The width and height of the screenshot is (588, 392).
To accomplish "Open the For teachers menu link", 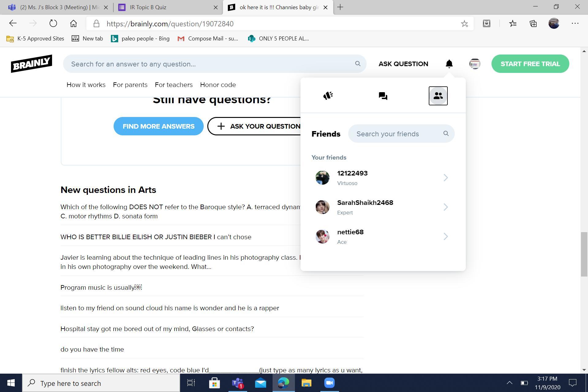I will click(x=174, y=85).
